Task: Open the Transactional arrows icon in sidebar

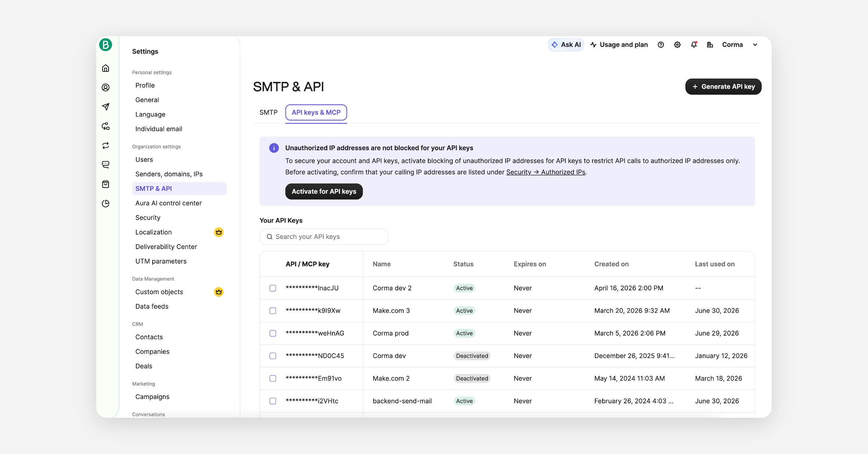Action: coord(106,146)
